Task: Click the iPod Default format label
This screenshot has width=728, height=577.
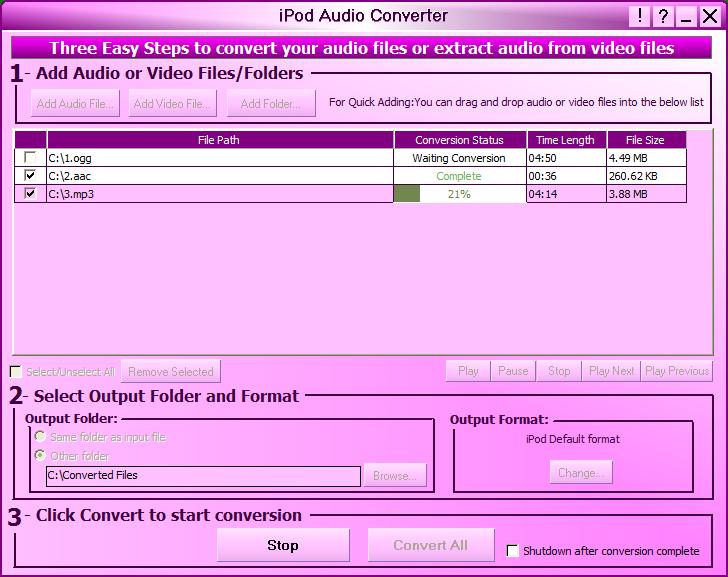Action: point(572,439)
